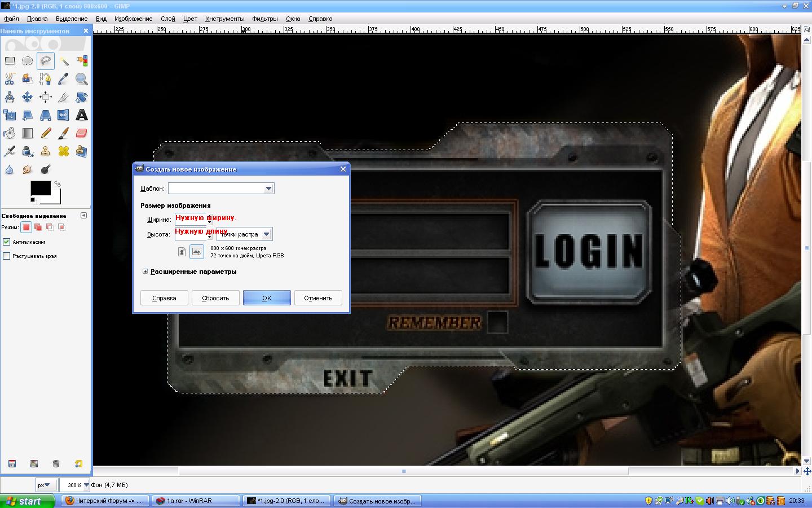
Task: Select the Measure compass tool
Action: (10, 97)
